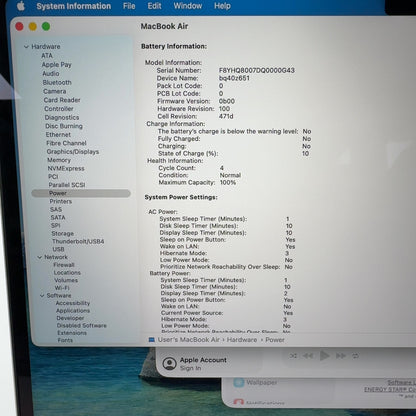Open the Apple menu icon
This screenshot has height=416, width=416.
[21, 6]
